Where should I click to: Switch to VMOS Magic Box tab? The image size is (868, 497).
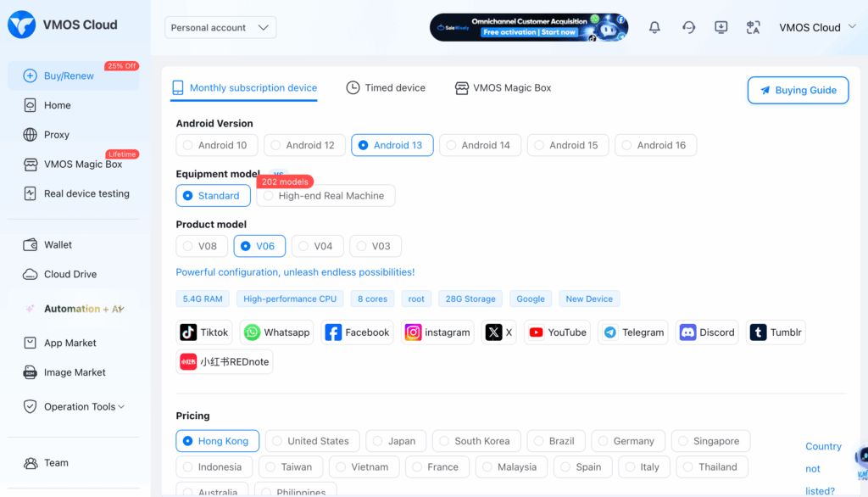[x=504, y=87]
